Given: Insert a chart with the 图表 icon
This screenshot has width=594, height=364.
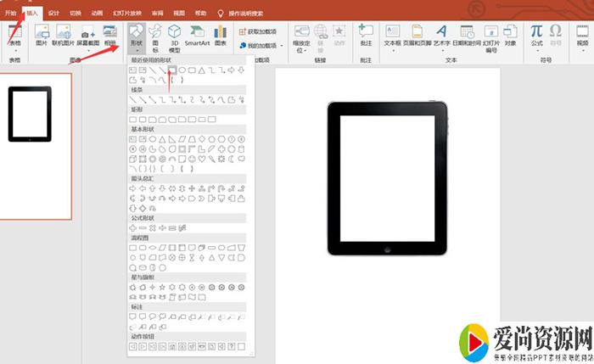Looking at the screenshot, I should [221, 34].
